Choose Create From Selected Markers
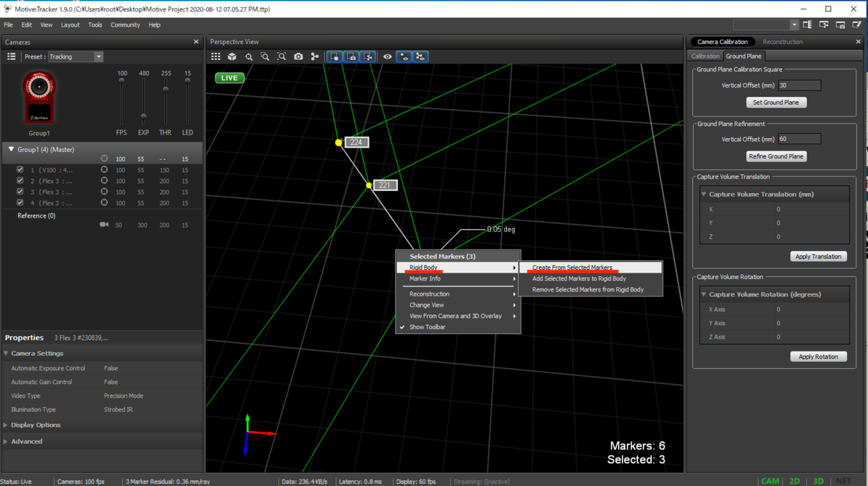868x486 pixels. click(x=590, y=268)
